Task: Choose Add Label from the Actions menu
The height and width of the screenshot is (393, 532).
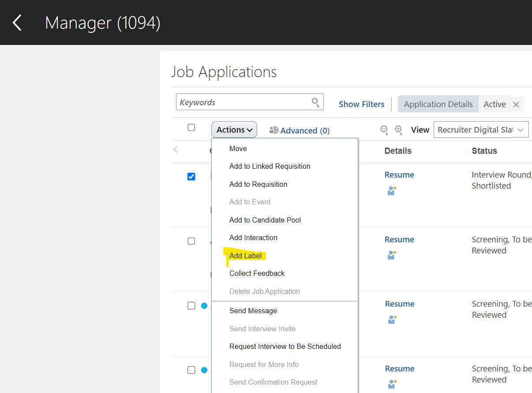Action: 246,256
